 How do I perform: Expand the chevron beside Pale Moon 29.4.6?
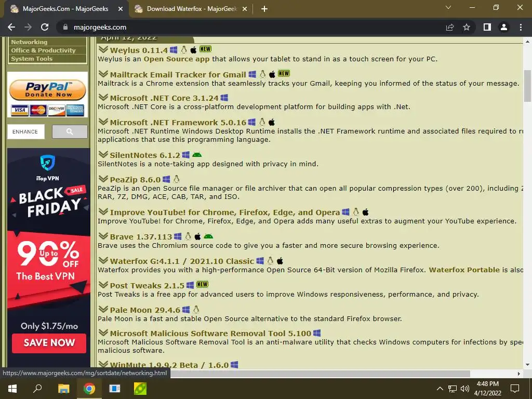103,310
